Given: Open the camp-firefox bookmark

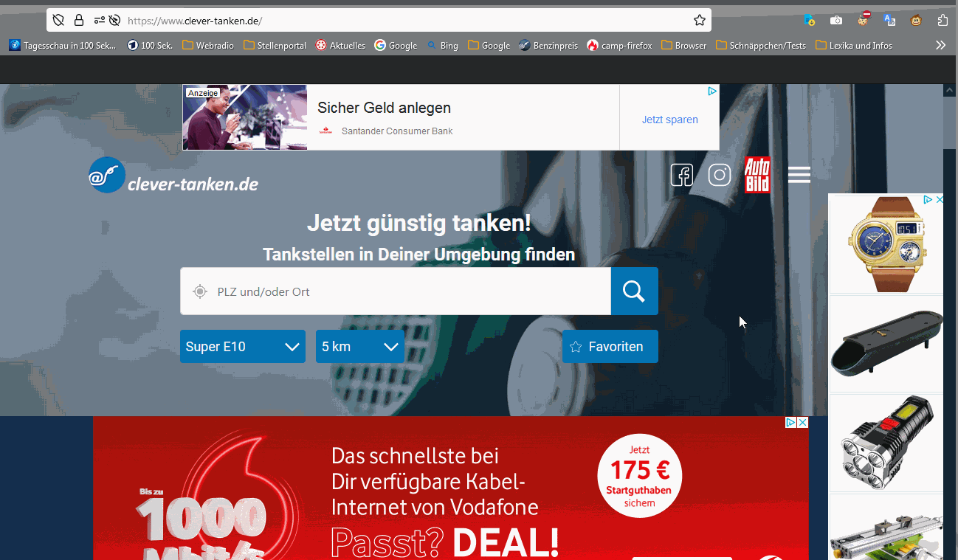Looking at the screenshot, I should click(x=619, y=46).
